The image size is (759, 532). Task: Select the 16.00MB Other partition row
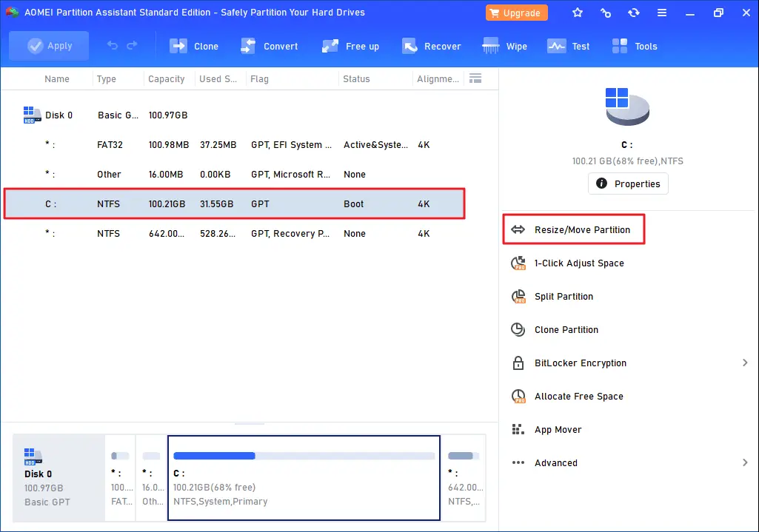tap(250, 174)
